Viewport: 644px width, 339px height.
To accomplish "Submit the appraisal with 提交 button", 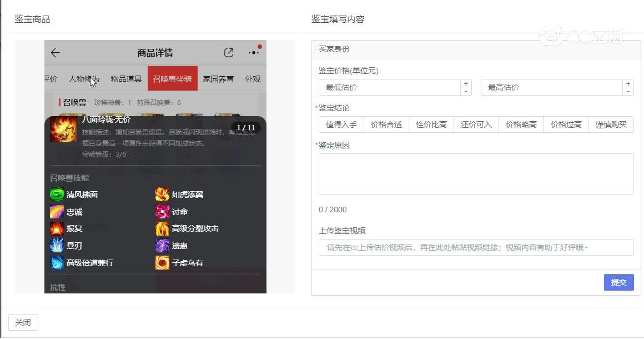I will (618, 282).
